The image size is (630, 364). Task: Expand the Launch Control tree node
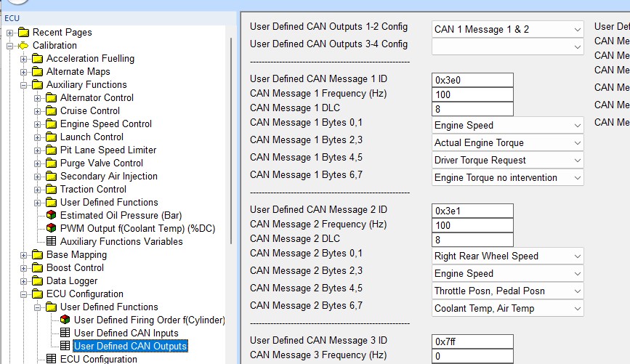pos(38,137)
